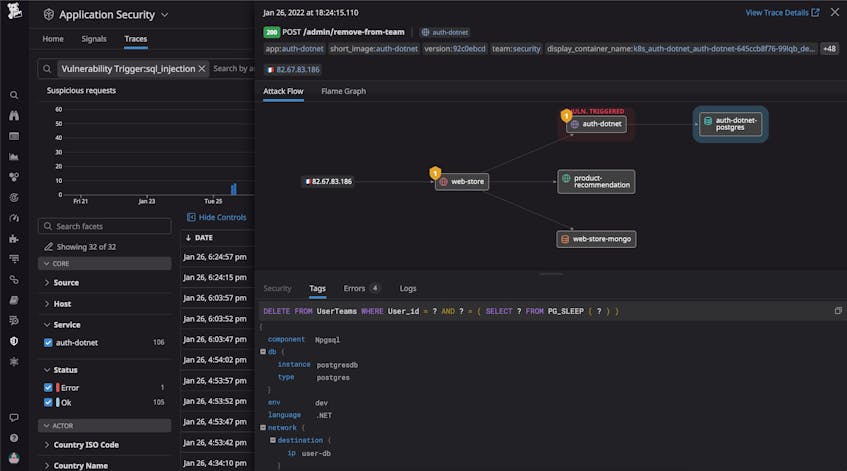Image resolution: width=847 pixels, height=471 pixels.
Task: Click the warning badge on web-store node
Action: coord(435,173)
